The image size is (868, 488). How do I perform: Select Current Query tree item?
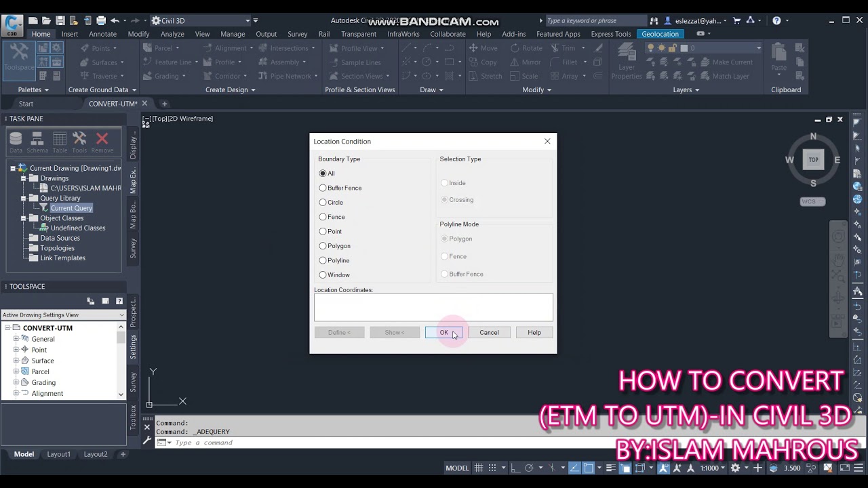(x=71, y=208)
